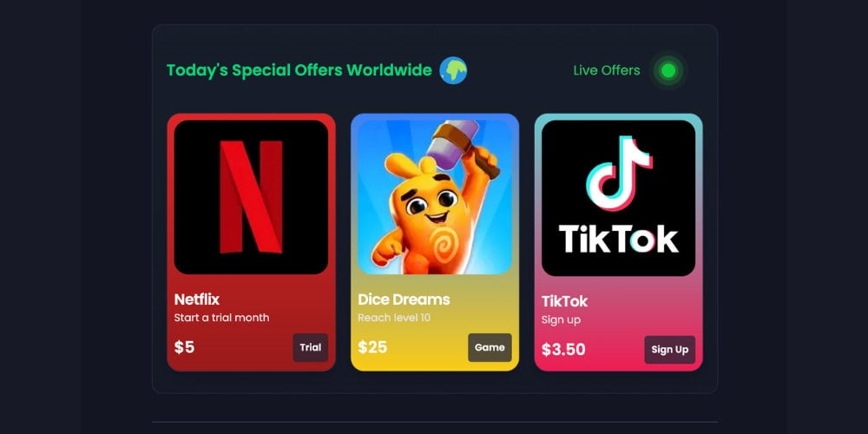Click the Live Offers label
The image size is (868, 434).
click(x=607, y=70)
